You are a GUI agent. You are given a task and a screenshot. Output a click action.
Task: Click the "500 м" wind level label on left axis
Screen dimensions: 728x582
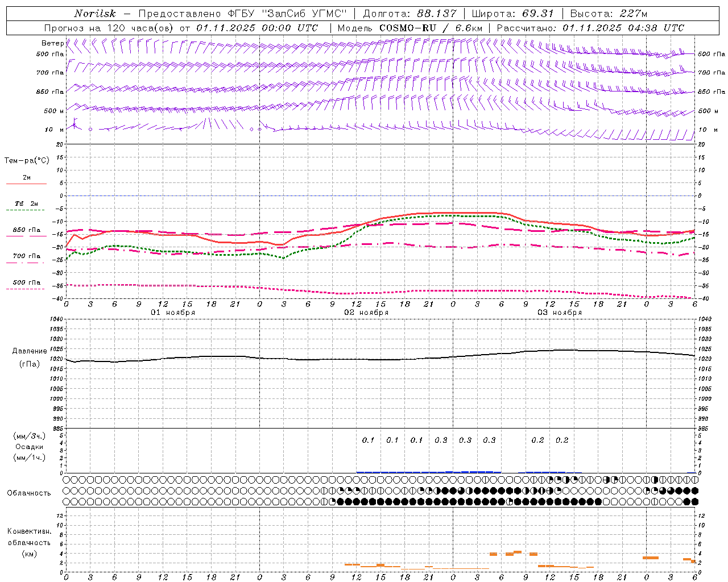54,111
